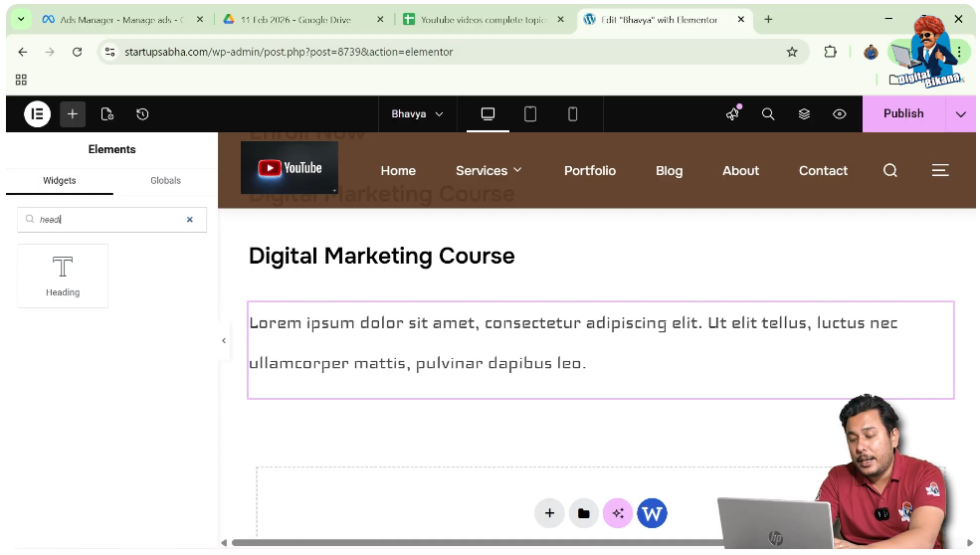Open the Finder search icon in top bar
This screenshot has width=980, height=555.
[768, 114]
